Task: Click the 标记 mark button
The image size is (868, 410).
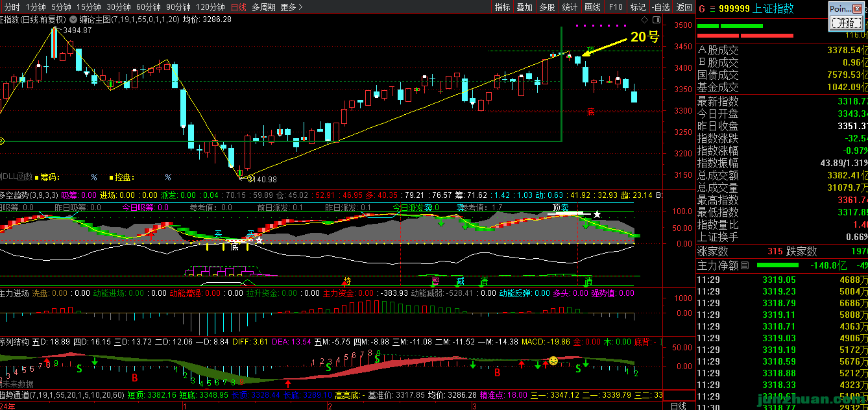Action: click(x=638, y=7)
